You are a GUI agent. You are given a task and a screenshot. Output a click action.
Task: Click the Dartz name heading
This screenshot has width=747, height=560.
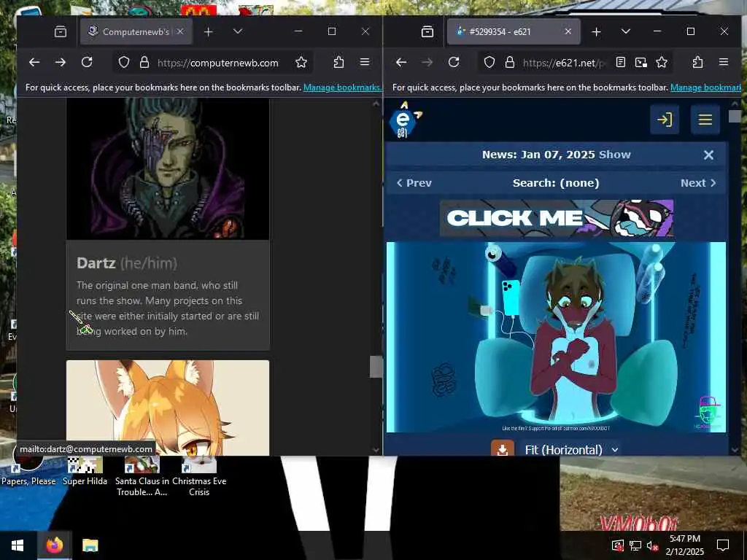(x=96, y=263)
